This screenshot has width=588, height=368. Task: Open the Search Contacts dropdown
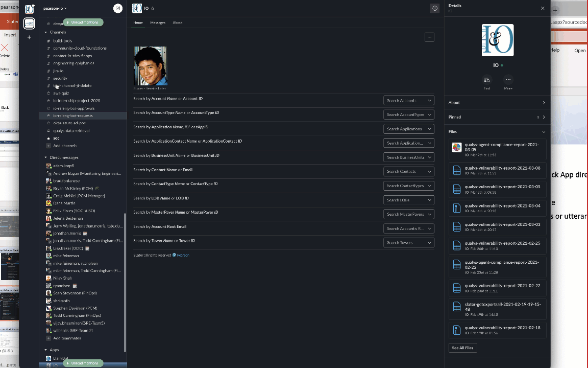pos(409,172)
